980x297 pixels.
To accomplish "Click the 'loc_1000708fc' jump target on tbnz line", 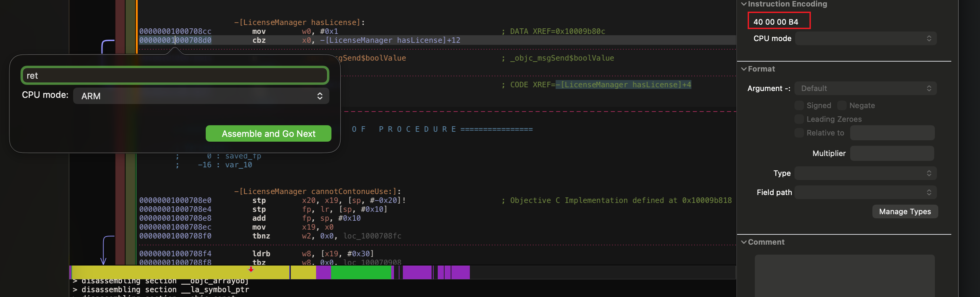I will point(372,236).
